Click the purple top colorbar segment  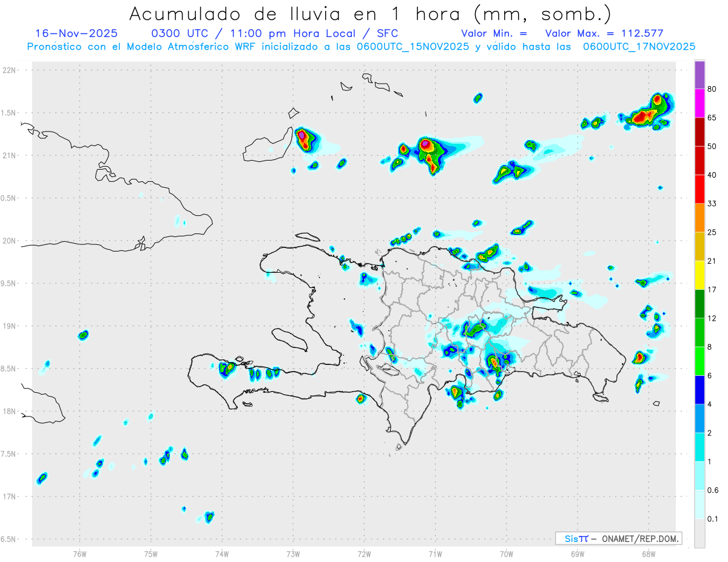[x=699, y=75]
